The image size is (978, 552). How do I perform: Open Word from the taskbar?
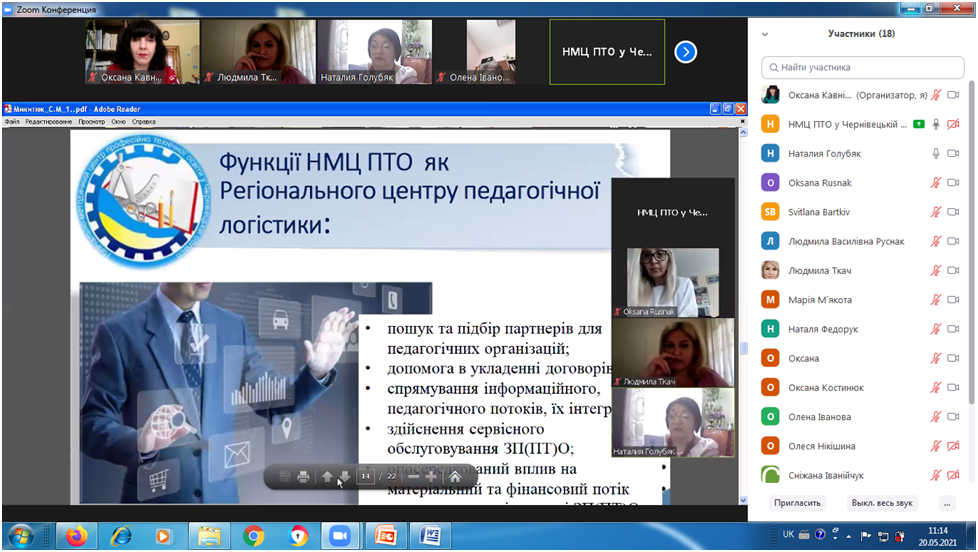pos(430,536)
